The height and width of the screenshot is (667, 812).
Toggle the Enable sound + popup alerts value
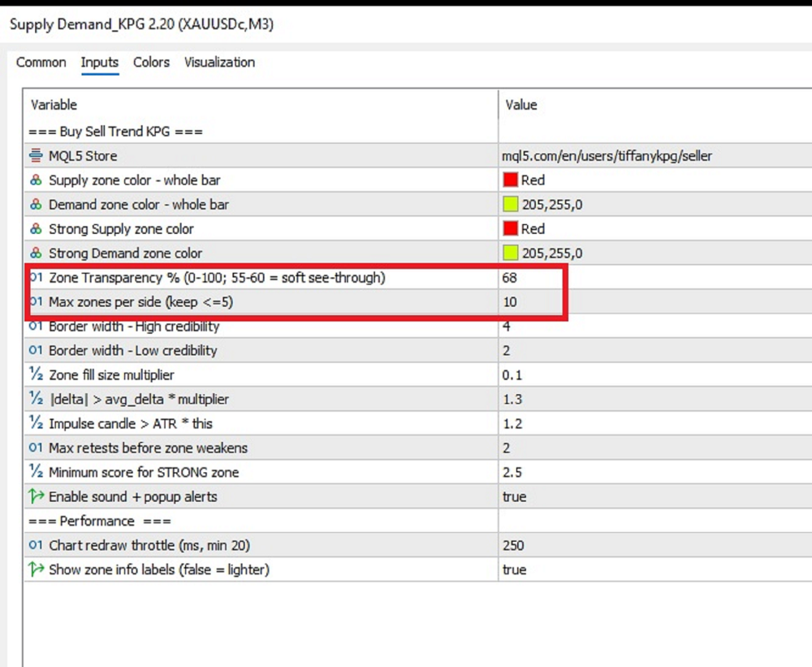coord(514,496)
